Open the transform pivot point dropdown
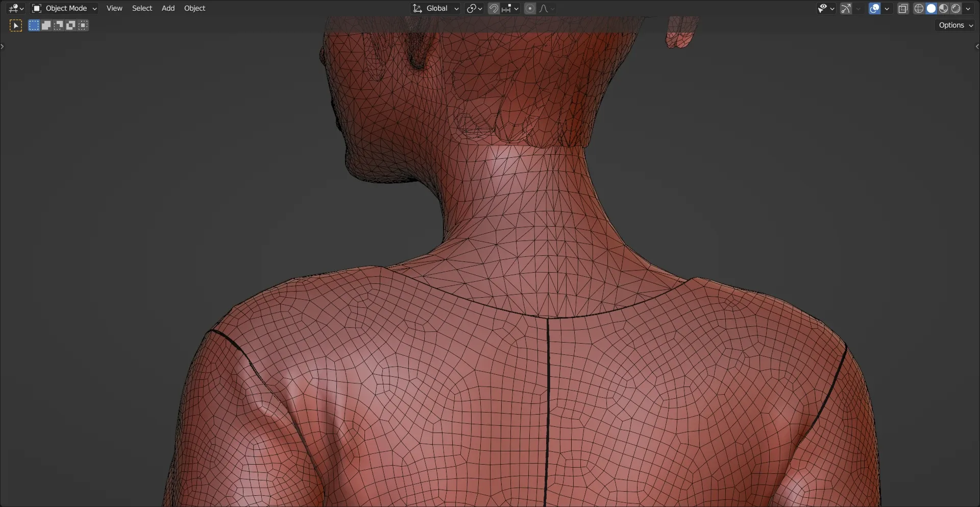The image size is (980, 507). coord(474,8)
